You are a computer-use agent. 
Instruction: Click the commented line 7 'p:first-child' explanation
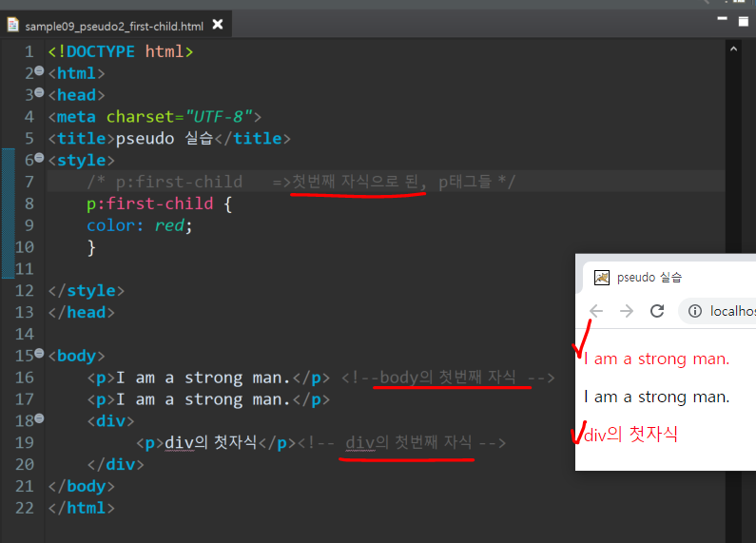pos(301,183)
